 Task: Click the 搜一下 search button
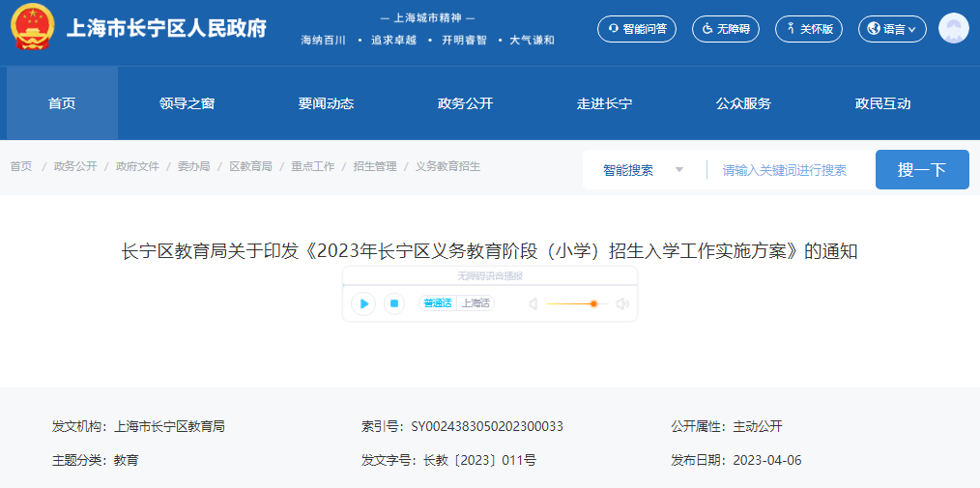pos(921,170)
